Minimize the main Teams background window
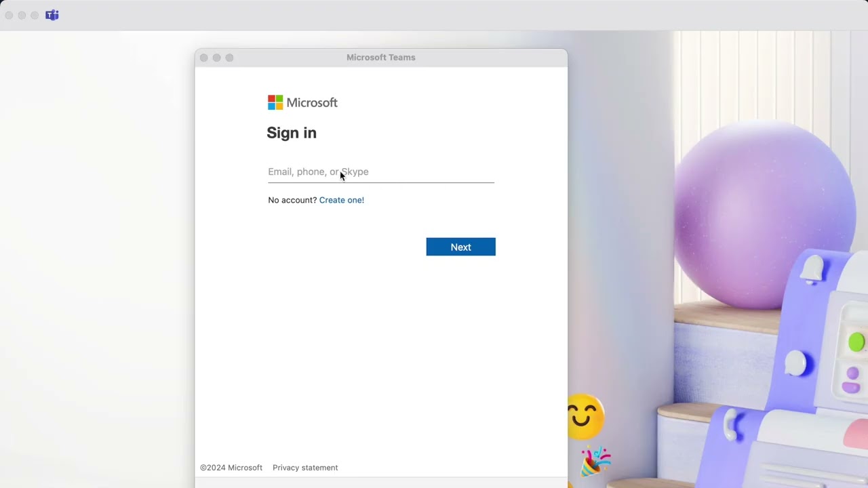 pos(22,15)
